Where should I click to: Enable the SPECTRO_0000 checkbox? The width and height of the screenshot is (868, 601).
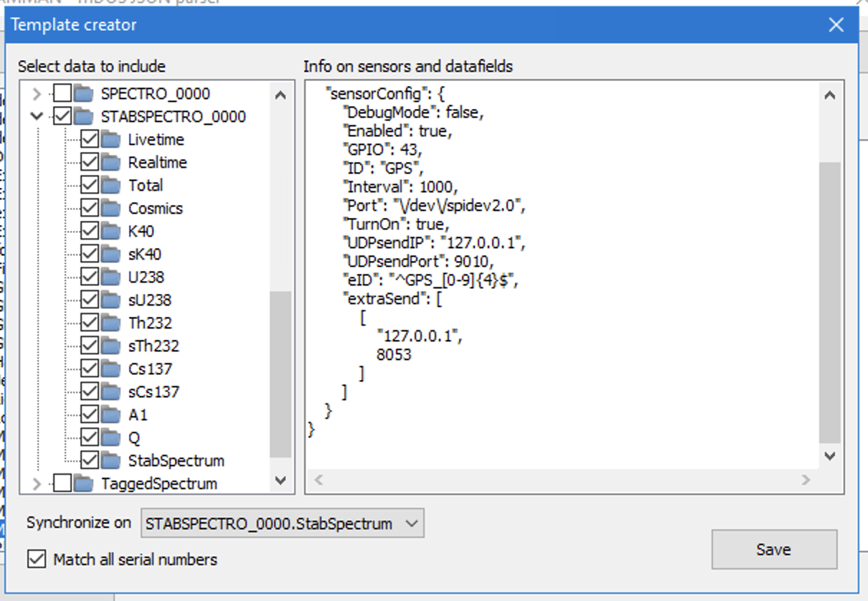point(63,94)
